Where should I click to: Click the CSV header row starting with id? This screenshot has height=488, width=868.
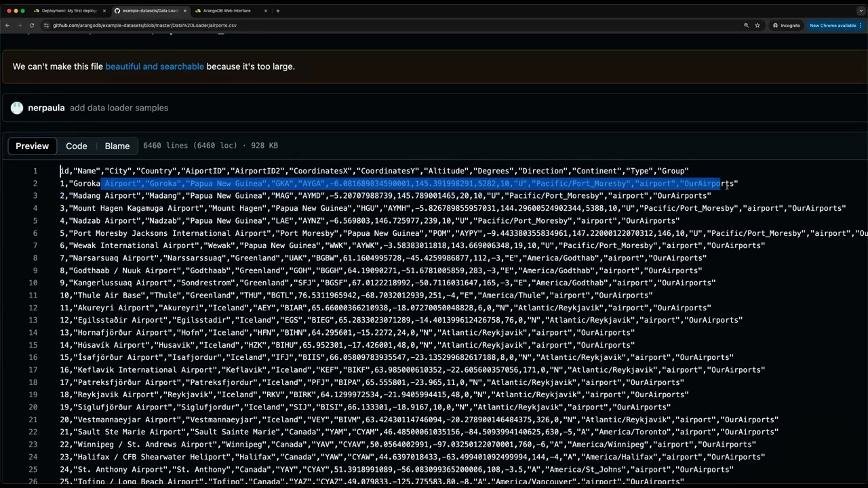[374, 171]
